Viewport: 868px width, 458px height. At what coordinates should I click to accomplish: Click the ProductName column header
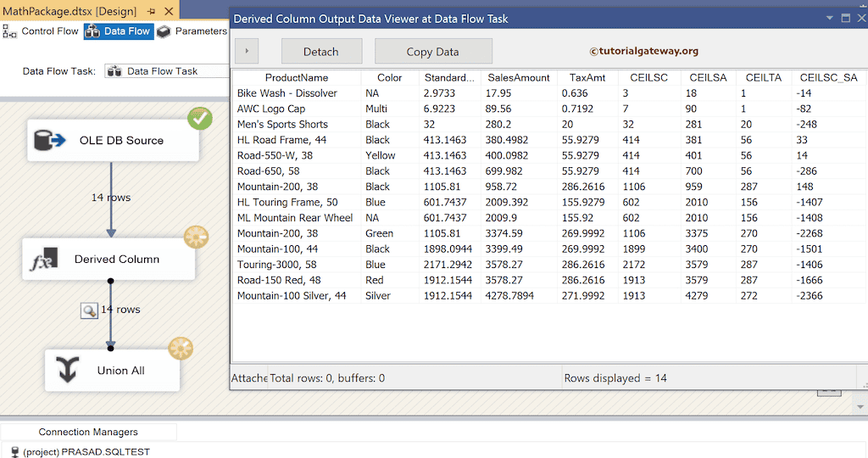297,77
